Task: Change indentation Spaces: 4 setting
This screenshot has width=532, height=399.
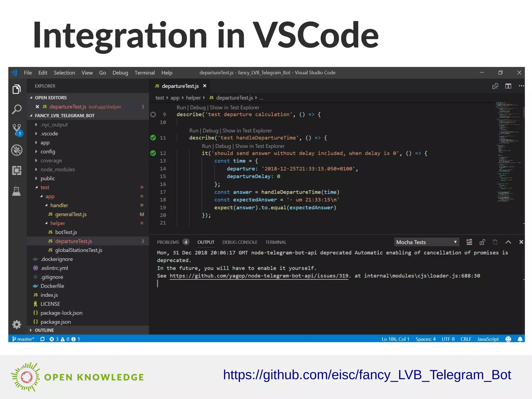Action: 425,339
